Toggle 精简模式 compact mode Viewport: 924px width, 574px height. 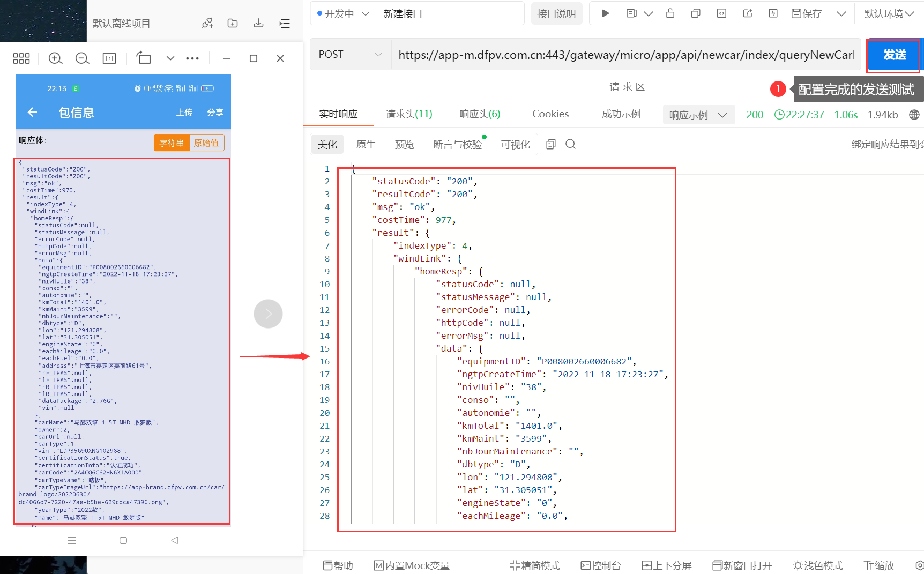click(x=534, y=565)
